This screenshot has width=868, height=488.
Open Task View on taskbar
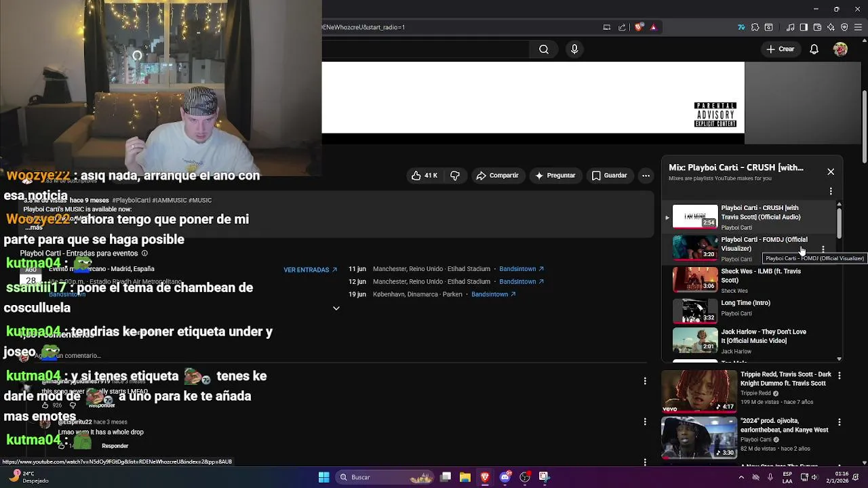[x=446, y=477]
